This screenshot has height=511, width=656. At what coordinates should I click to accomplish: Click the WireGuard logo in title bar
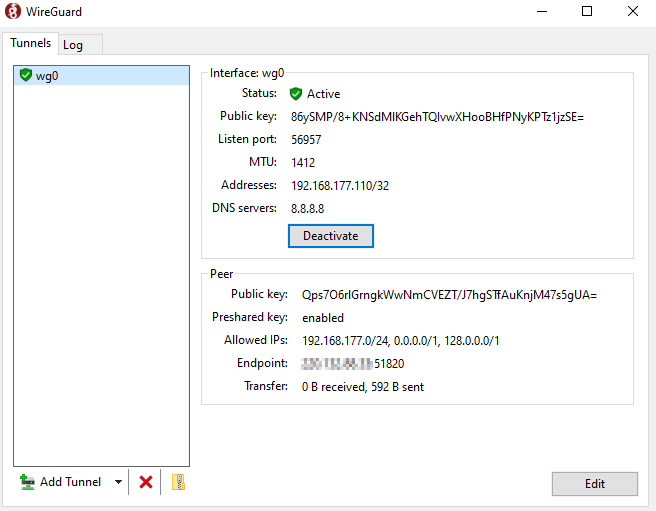tap(13, 12)
